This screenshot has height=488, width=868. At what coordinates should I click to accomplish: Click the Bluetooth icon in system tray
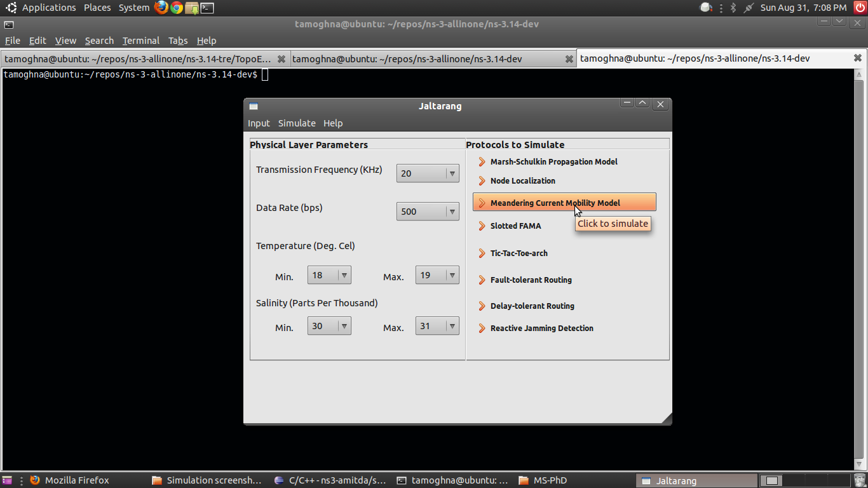pyautogui.click(x=733, y=8)
